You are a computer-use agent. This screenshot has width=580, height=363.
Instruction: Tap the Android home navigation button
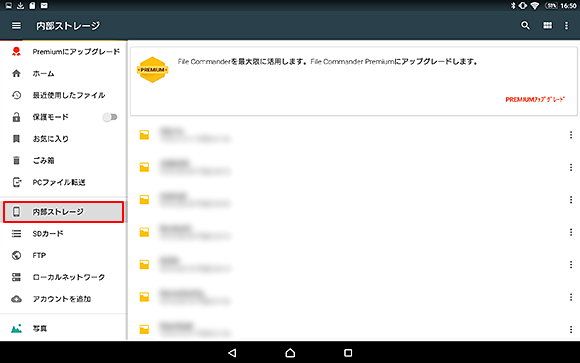pos(290,353)
